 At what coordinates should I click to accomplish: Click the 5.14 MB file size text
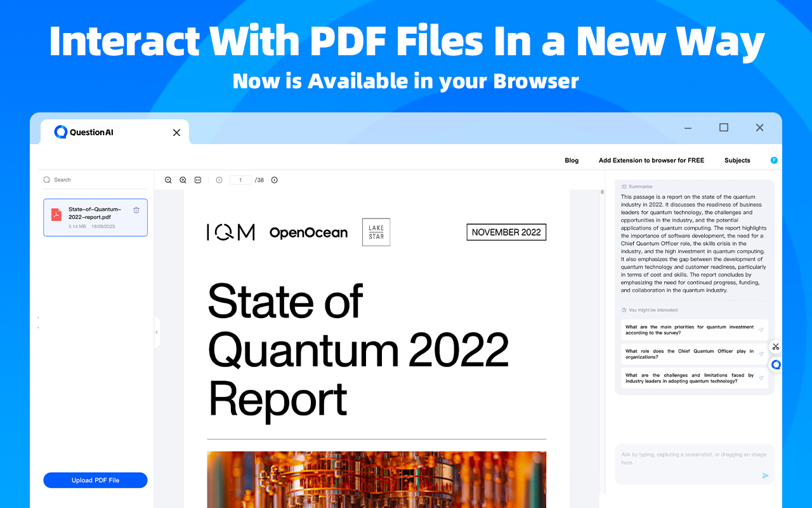[x=77, y=227]
